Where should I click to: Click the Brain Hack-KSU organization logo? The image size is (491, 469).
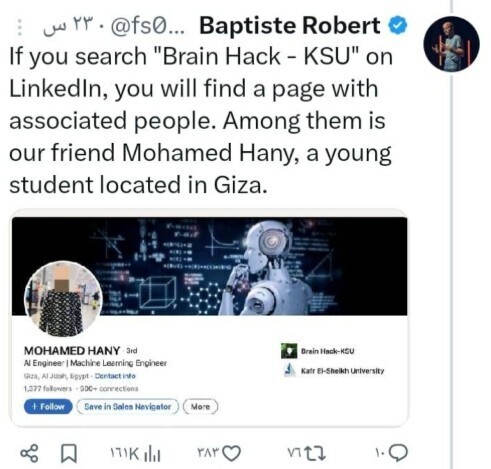point(289,351)
